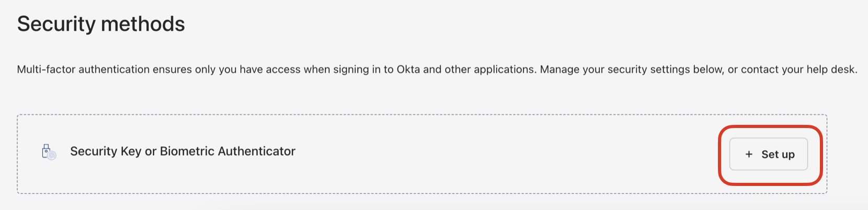Image resolution: width=868 pixels, height=210 pixels.
Task: Click the "Security methods" heading
Action: 101,24
